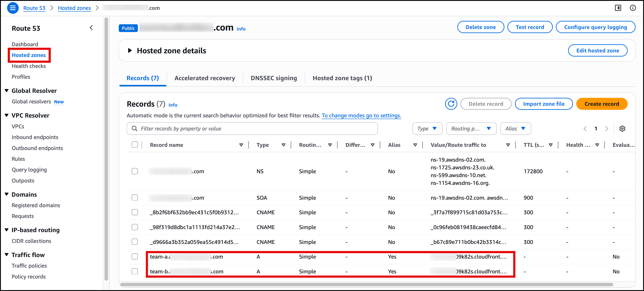Click the info icon in the top bar

[x=633, y=8]
